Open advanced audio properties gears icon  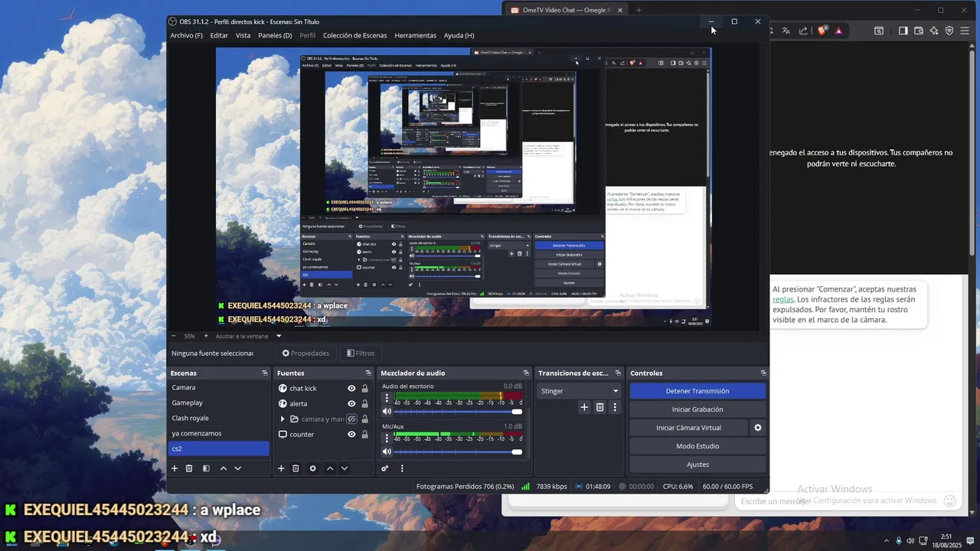pos(385,468)
